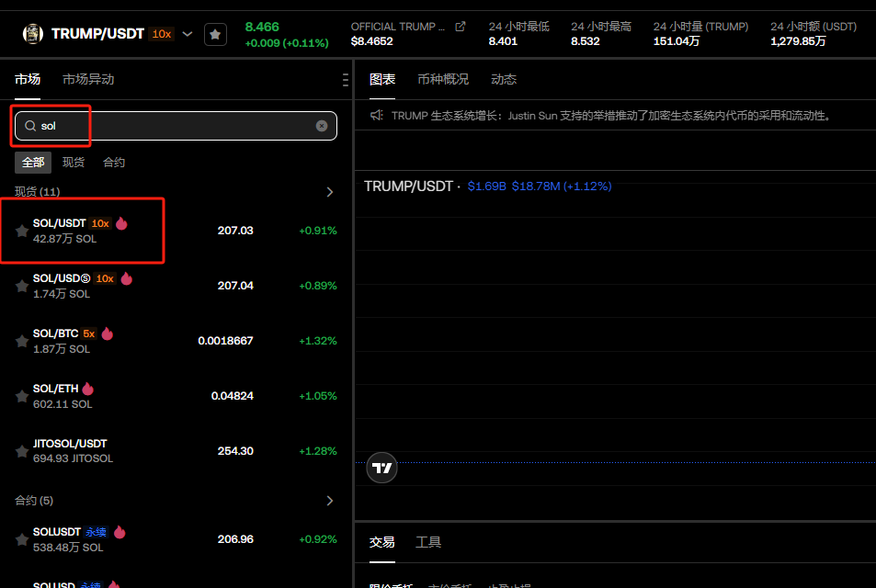Click the 24 小时最低 value 8.401

coord(504,41)
